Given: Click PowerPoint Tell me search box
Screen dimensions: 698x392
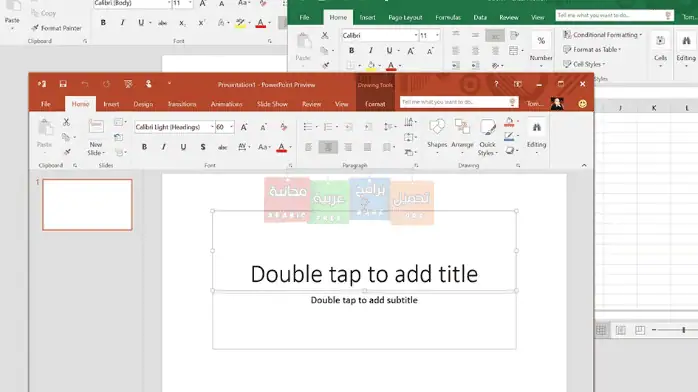Looking at the screenshot, I should [x=459, y=102].
